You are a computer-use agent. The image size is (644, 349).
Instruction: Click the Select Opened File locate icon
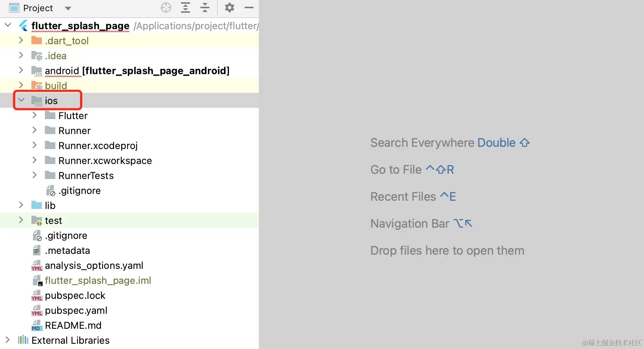pos(166,7)
